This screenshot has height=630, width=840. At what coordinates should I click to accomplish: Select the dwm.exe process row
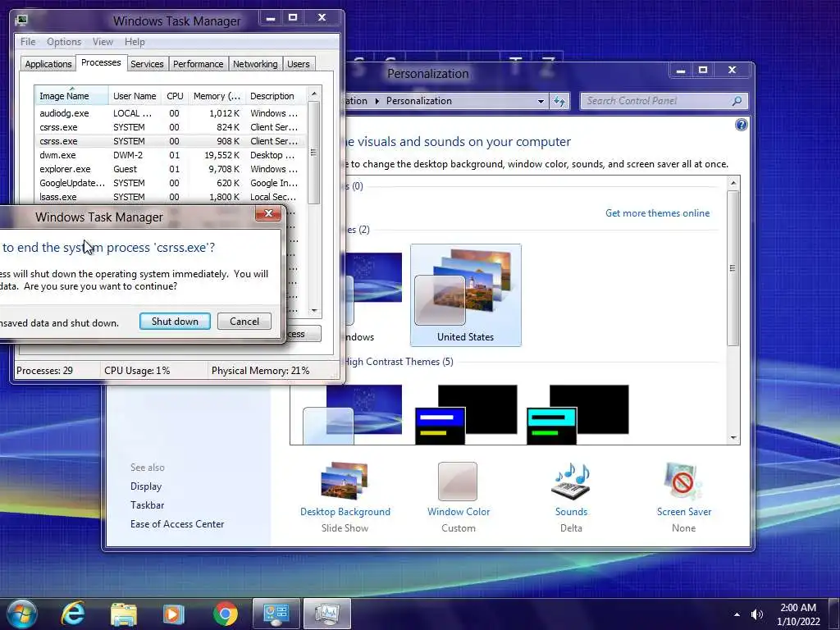click(171, 155)
